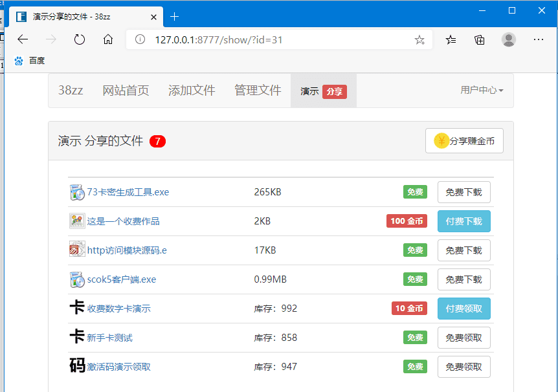Click the 73卡密生成工具.exe file icon
The height and width of the screenshot is (392, 558).
pos(77,192)
